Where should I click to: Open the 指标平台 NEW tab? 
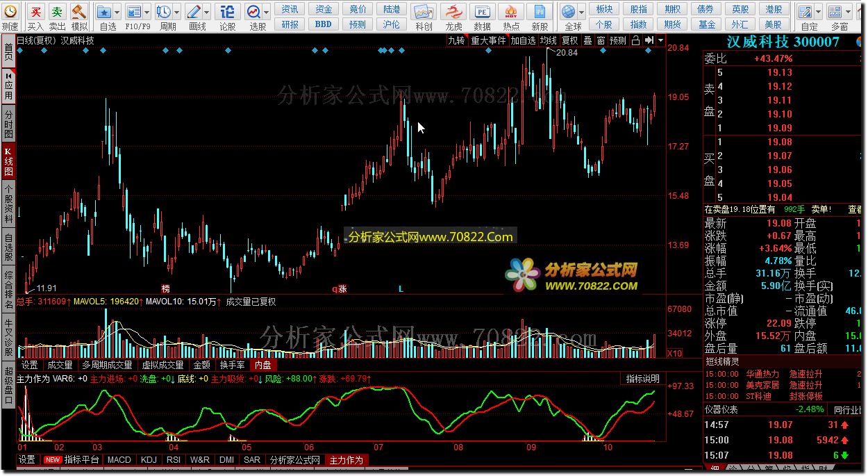click(x=74, y=459)
